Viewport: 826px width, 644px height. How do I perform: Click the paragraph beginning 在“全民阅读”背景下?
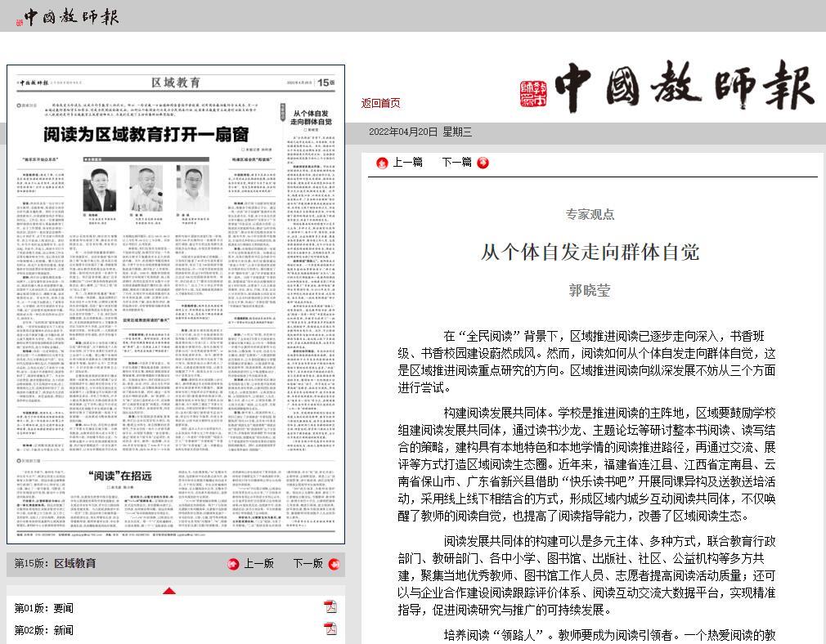tap(586, 362)
